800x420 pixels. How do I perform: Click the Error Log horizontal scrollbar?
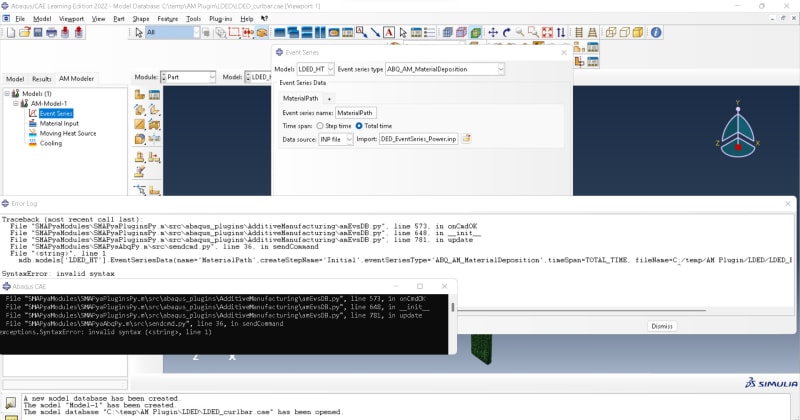click(x=582, y=310)
